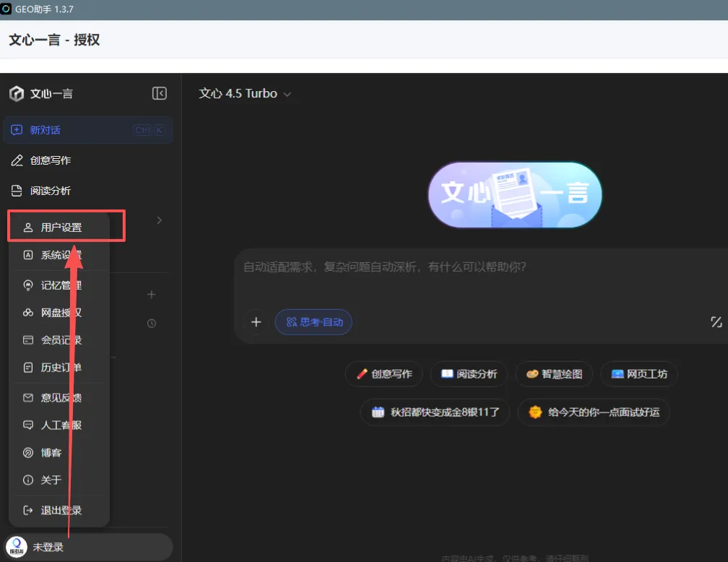Open the history clock icon in the sidebar
Image resolution: width=728 pixels, height=562 pixels.
(x=152, y=324)
